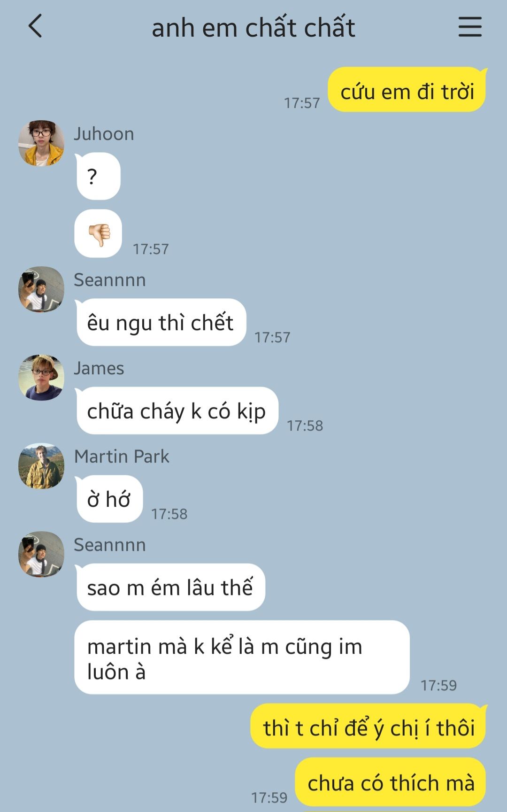Select the 'cứu em đi trời' message
This screenshot has width=507, height=812.
point(407,90)
